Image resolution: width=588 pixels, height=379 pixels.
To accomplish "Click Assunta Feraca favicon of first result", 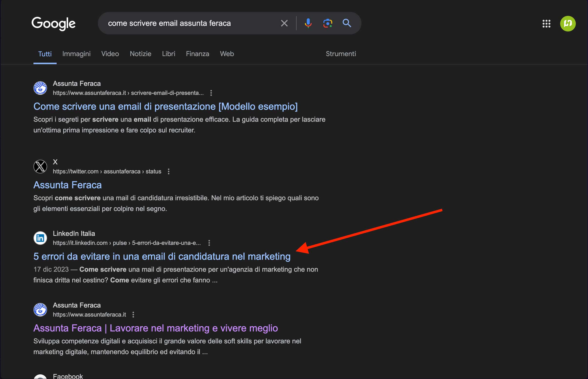I will click(40, 88).
